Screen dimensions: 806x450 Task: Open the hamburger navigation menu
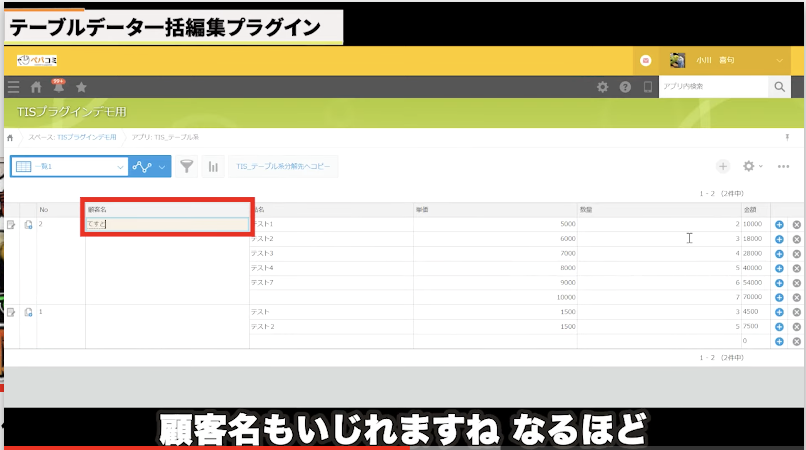coord(13,87)
